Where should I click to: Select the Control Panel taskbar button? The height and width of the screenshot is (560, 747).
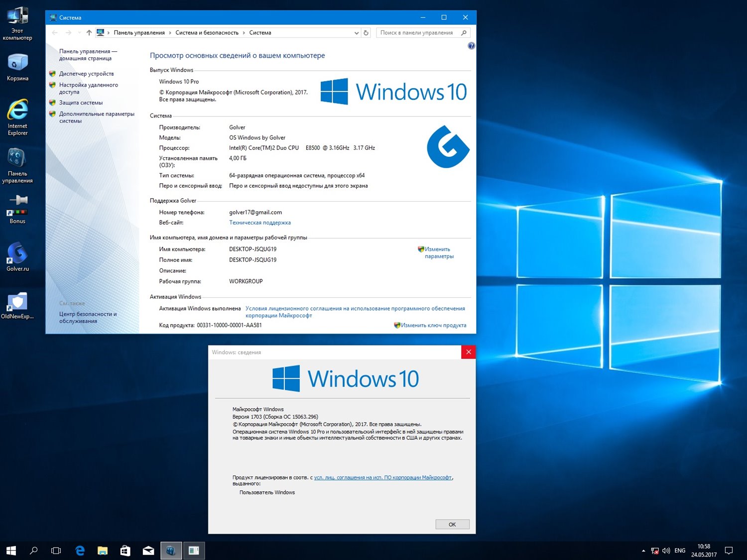click(x=171, y=551)
